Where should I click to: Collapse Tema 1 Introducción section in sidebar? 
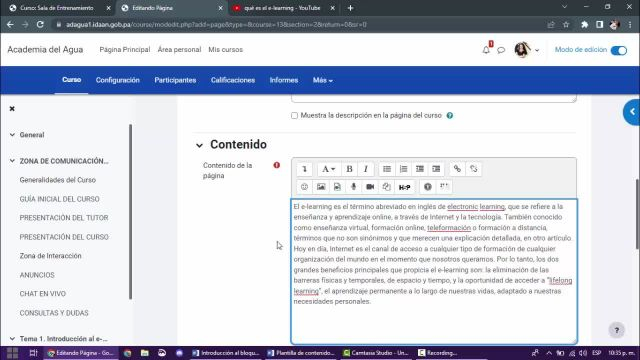[12, 338]
